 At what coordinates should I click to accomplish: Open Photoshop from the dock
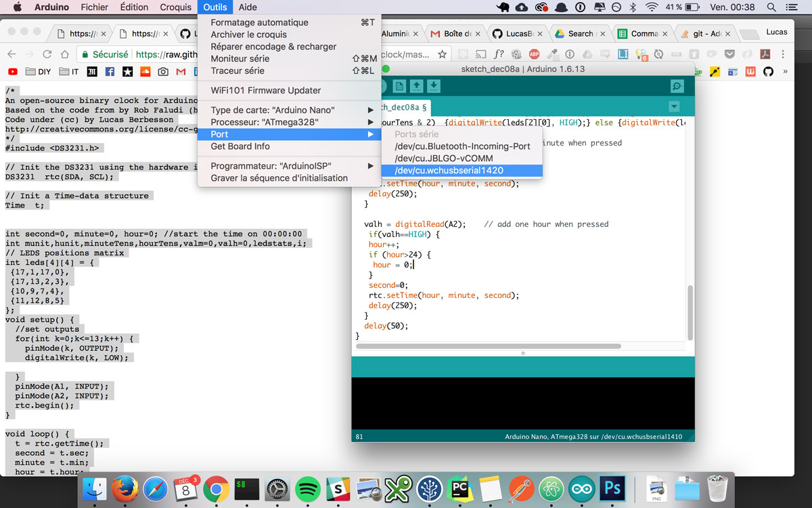(x=612, y=488)
